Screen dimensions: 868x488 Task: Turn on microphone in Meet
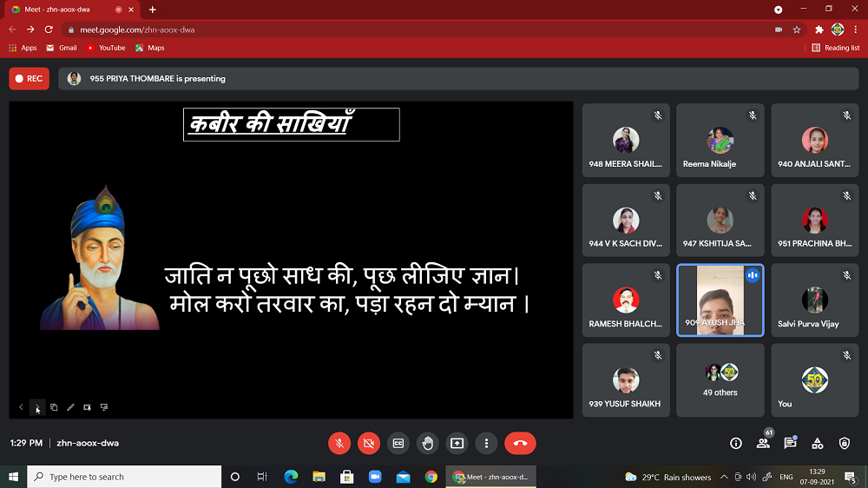point(339,443)
